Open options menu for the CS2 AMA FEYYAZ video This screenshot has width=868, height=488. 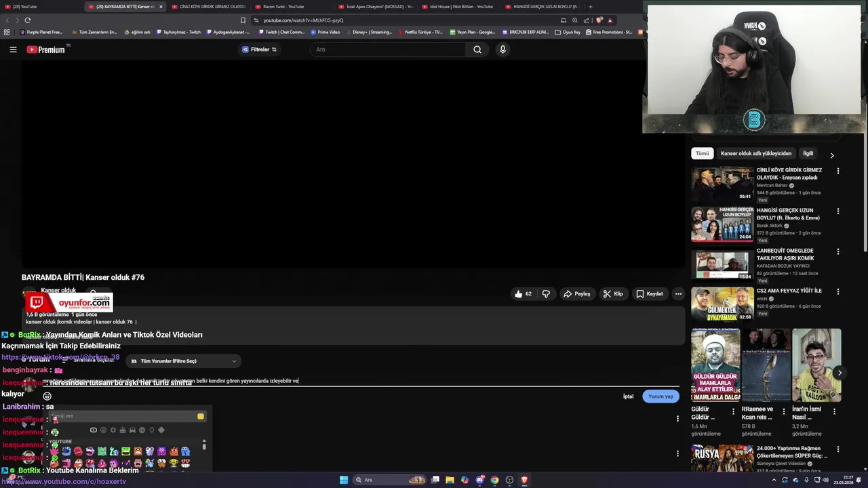tap(838, 291)
